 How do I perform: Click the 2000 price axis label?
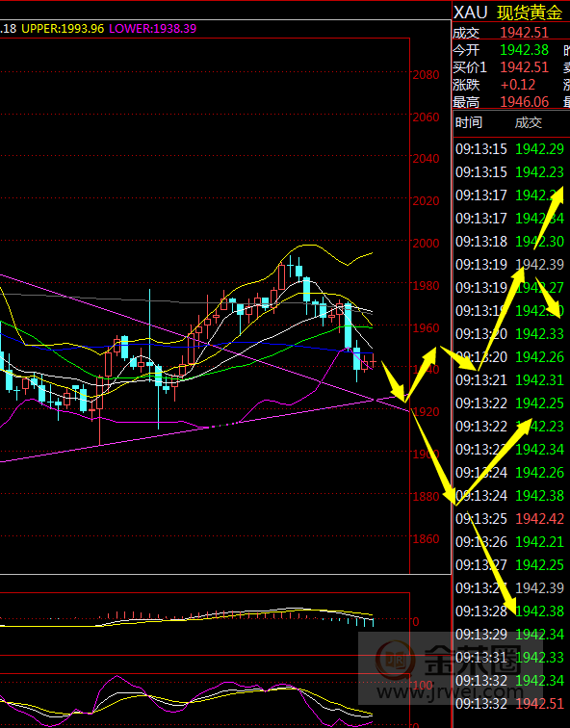pos(426,244)
